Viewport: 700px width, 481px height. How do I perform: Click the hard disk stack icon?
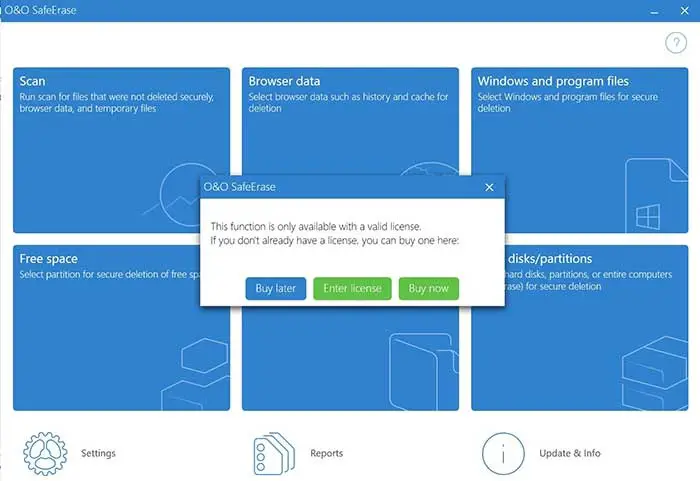(x=654, y=373)
